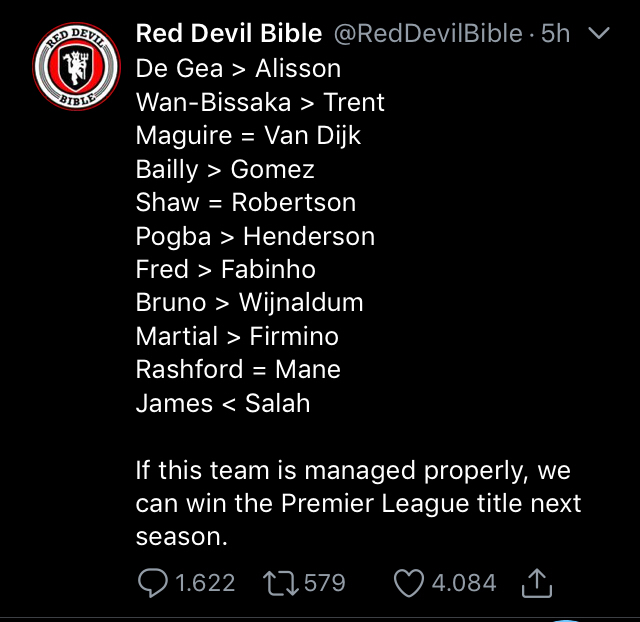The image size is (640, 622).
Task: Retweet this post using the retweet icon
Action: click(279, 582)
